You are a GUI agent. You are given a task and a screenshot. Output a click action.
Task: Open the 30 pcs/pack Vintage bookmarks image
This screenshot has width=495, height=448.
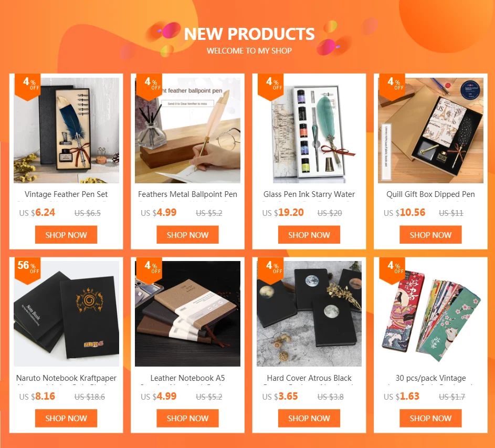(x=430, y=314)
